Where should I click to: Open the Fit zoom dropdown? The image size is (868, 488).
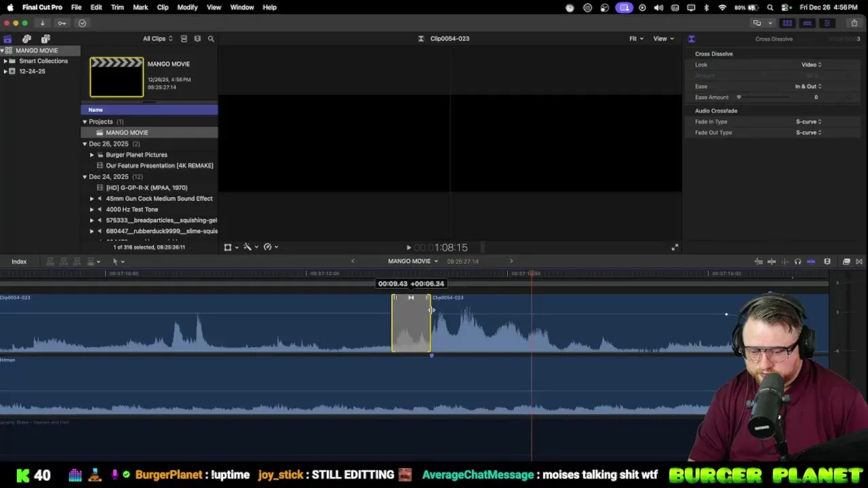pos(635,39)
